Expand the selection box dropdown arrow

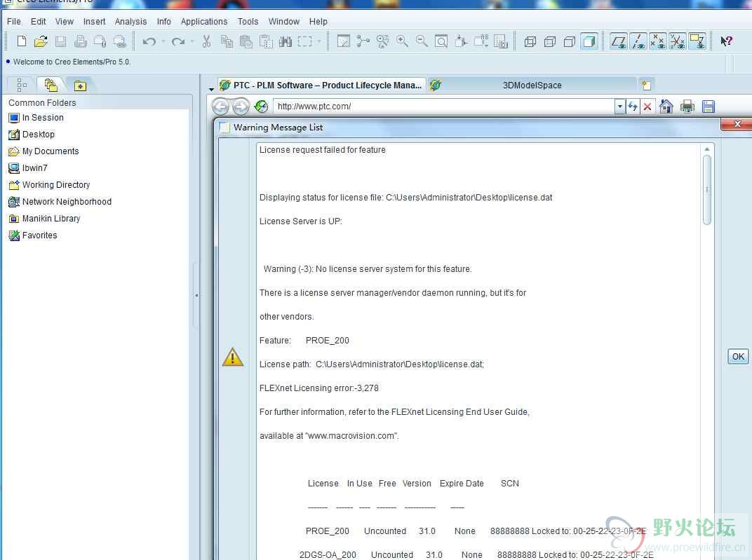[319, 41]
